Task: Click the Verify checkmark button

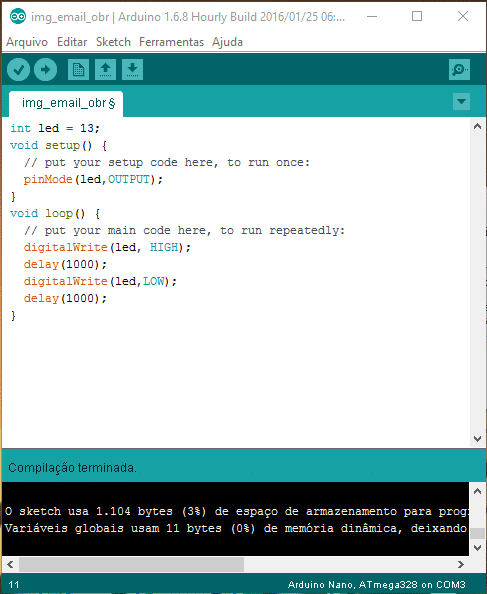Action: coord(19,70)
